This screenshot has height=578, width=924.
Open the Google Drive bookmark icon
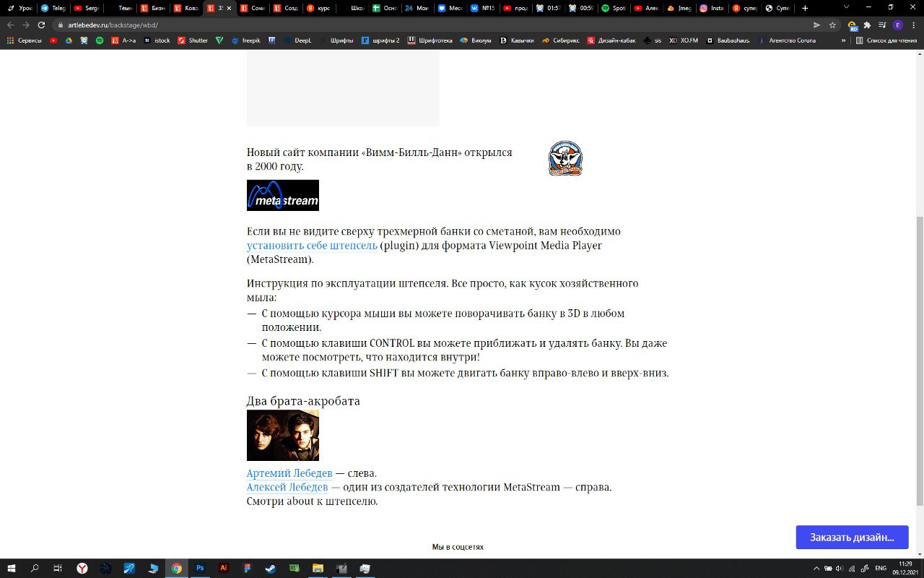69,40
